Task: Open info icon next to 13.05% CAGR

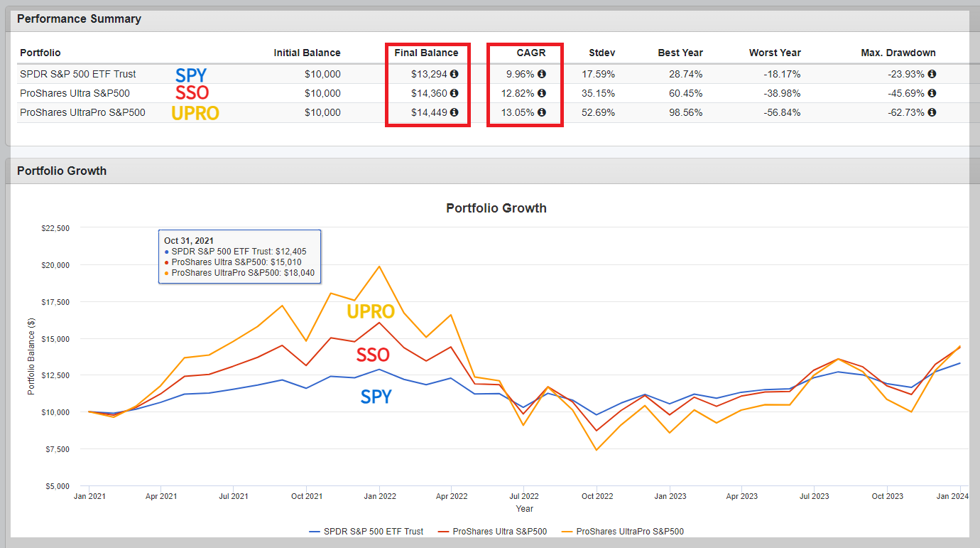Action: pos(542,112)
